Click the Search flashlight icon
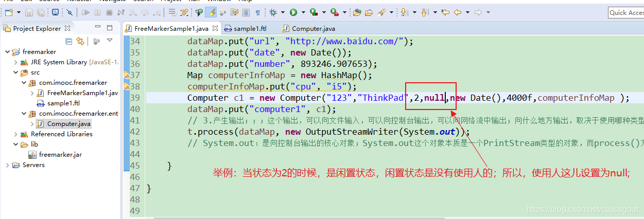644x219 pixels. [381, 12]
